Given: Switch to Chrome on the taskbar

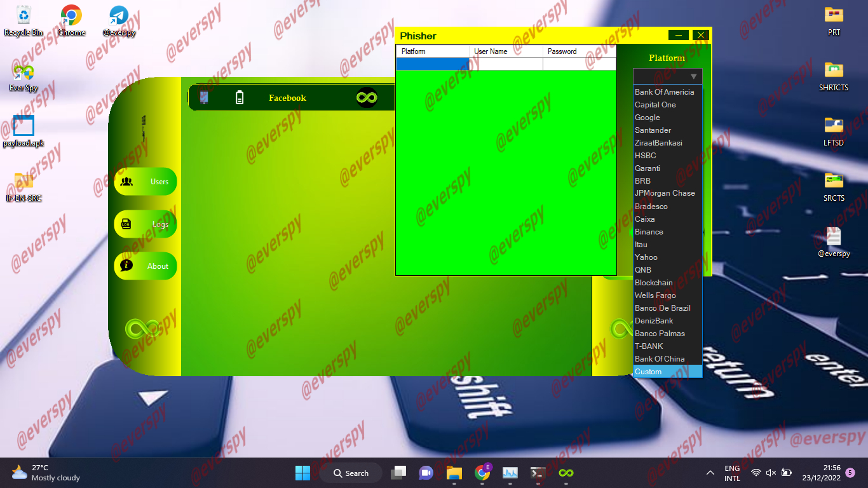Looking at the screenshot, I should tap(482, 473).
